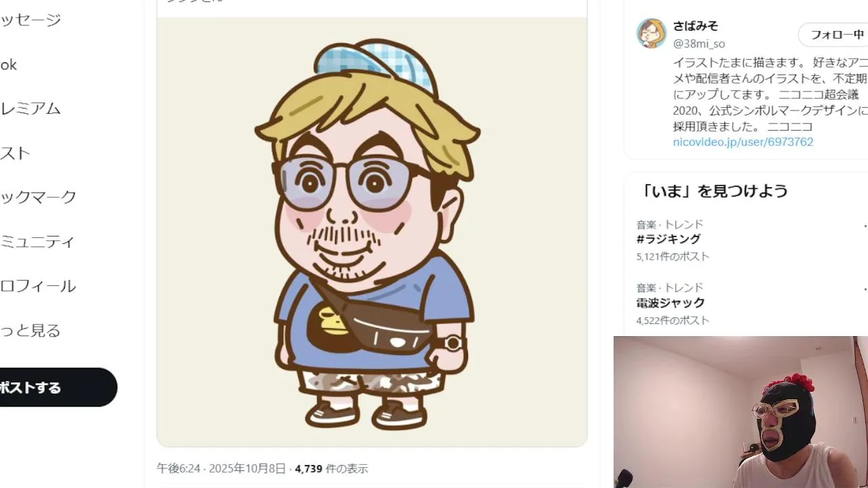The width and height of the screenshot is (868, 488).
Task: View the 電波ジャック trend
Action: click(671, 303)
